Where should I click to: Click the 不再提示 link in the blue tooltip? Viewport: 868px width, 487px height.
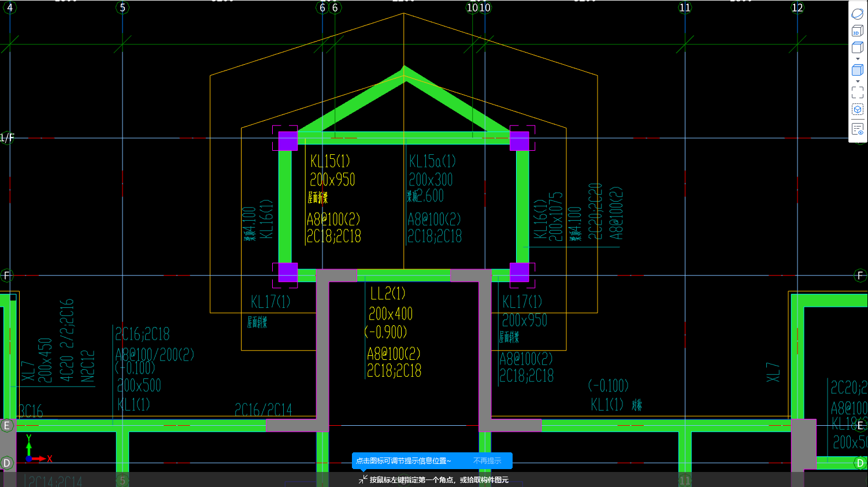(487, 461)
